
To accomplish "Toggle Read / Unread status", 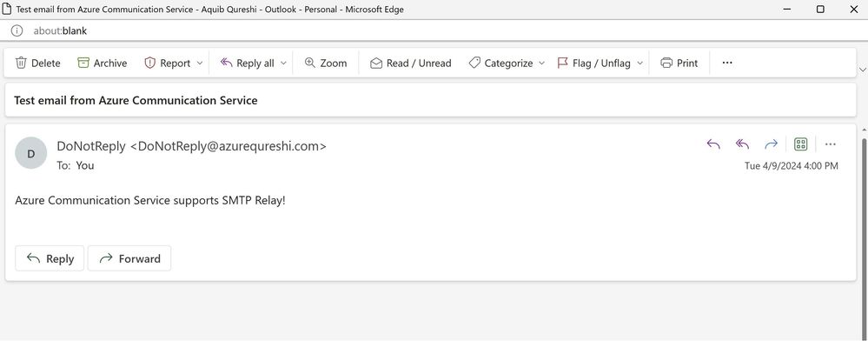I will point(411,64).
